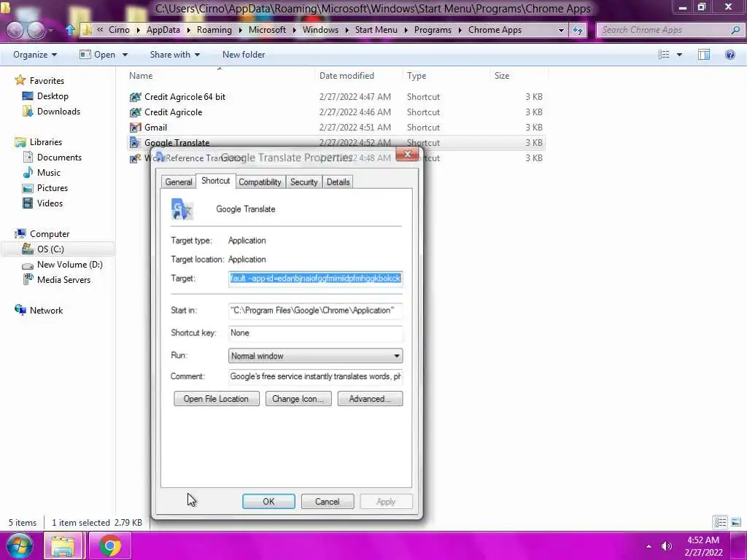Confirm the properties with OK
The height and width of the screenshot is (560, 747).
(268, 502)
